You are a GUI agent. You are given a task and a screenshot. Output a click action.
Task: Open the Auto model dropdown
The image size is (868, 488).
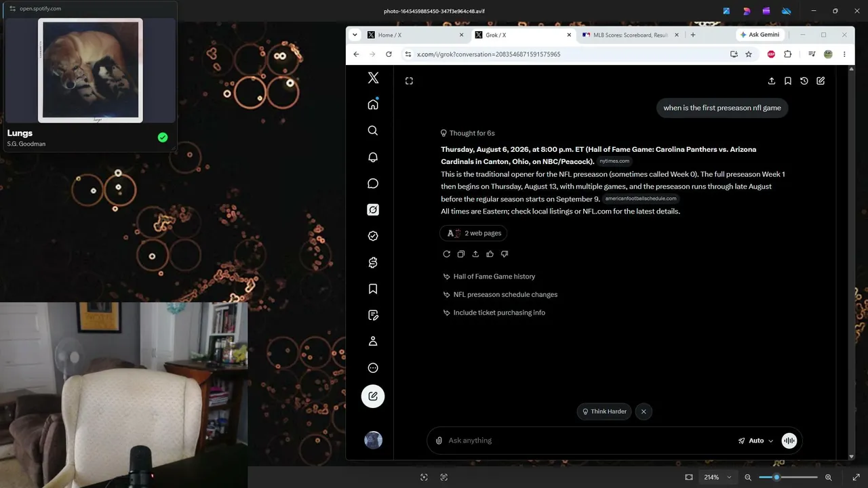coord(755,441)
